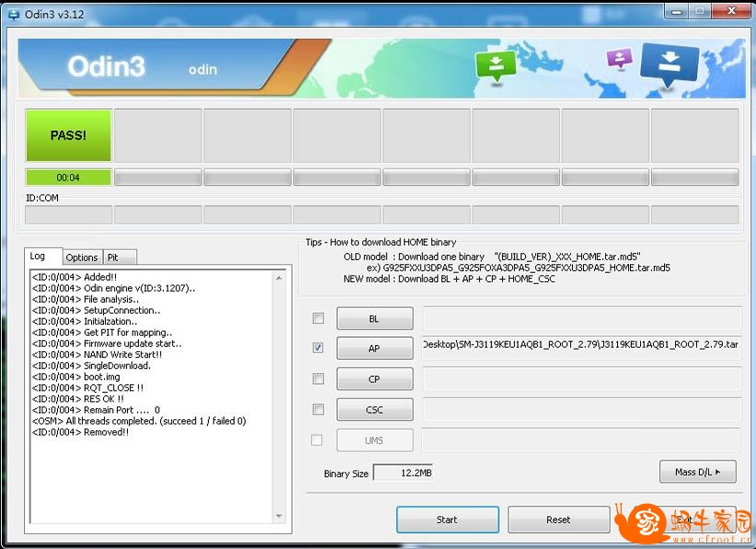Select log line 'Firmware update start..'
756x549 pixels.
[x=107, y=344]
